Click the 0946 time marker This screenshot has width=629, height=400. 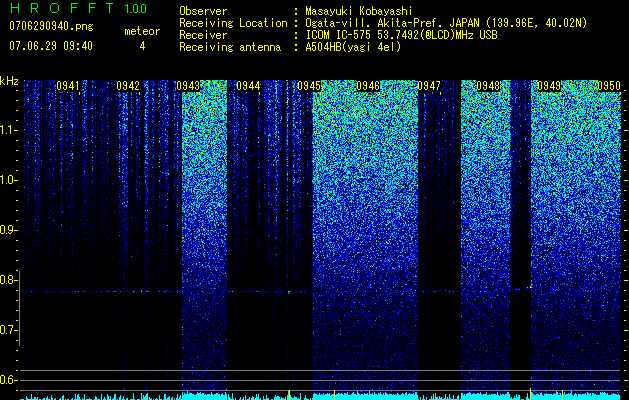pos(368,86)
